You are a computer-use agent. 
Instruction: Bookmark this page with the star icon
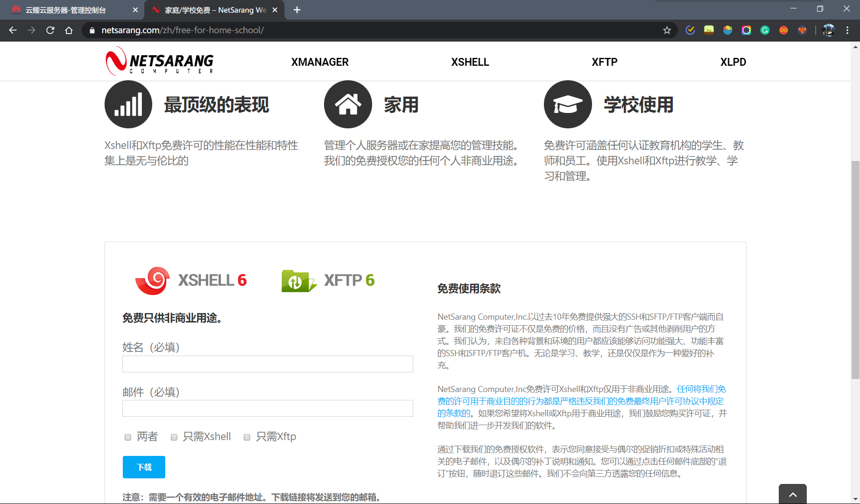tap(667, 30)
